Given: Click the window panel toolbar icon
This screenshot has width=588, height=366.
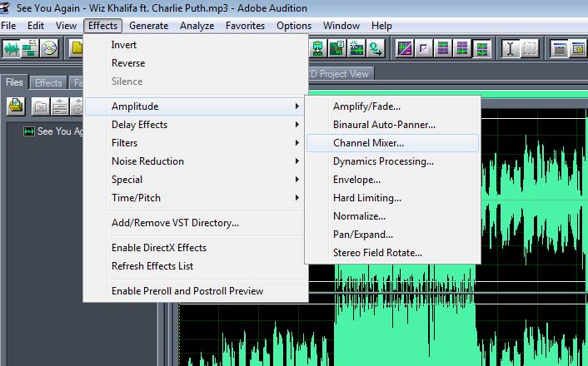Looking at the screenshot, I should pos(559,48).
